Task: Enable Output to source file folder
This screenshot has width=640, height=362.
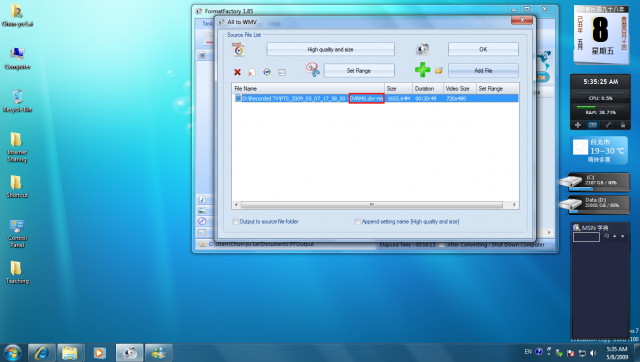Action: [x=236, y=222]
